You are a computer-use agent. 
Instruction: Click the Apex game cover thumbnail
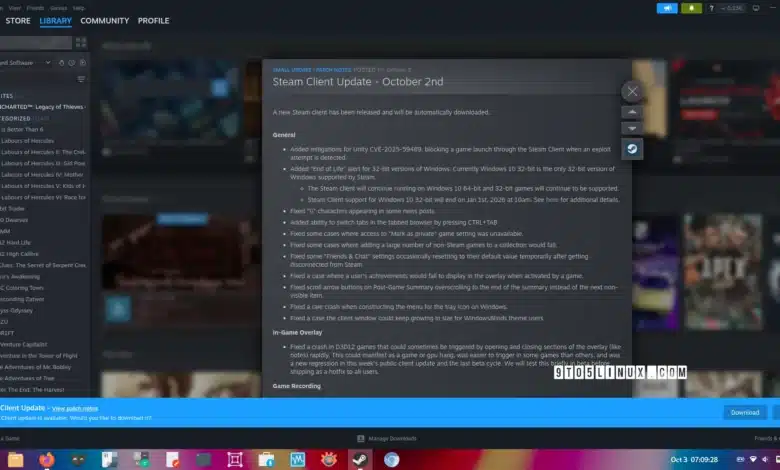pos(723,272)
